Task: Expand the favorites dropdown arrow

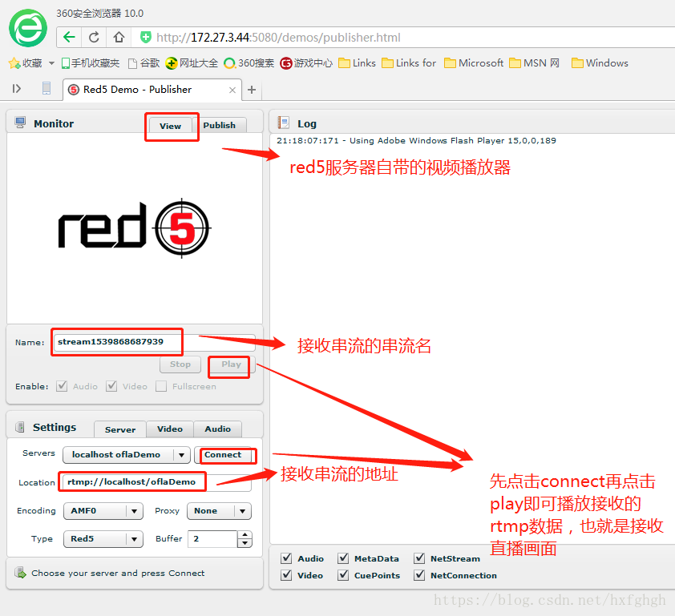Action: click(51, 63)
